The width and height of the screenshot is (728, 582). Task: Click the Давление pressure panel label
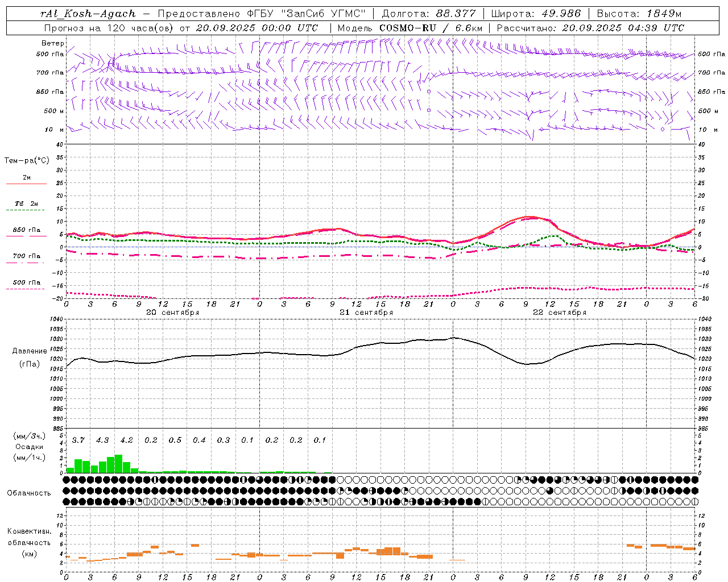(29, 351)
